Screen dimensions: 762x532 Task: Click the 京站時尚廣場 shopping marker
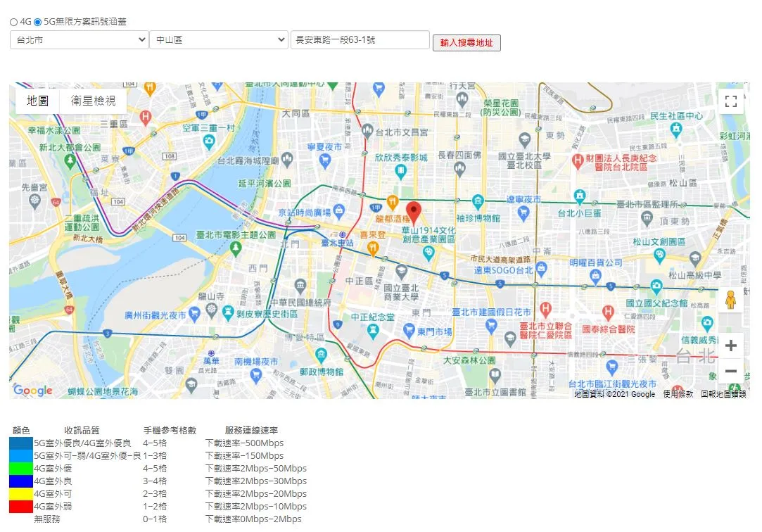tap(338, 210)
